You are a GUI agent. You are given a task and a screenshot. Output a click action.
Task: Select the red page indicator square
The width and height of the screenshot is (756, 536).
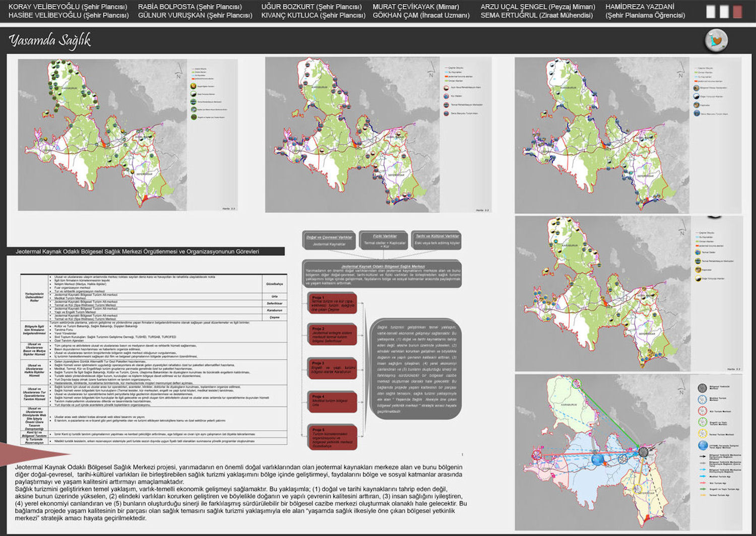[737, 12]
